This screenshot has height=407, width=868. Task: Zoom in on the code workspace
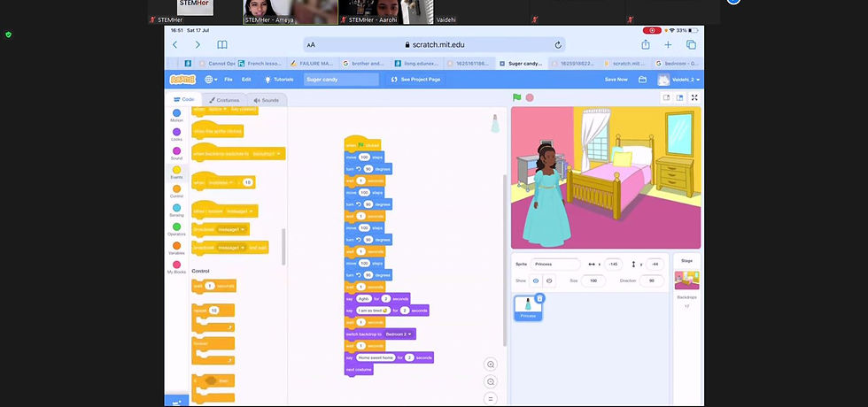490,364
